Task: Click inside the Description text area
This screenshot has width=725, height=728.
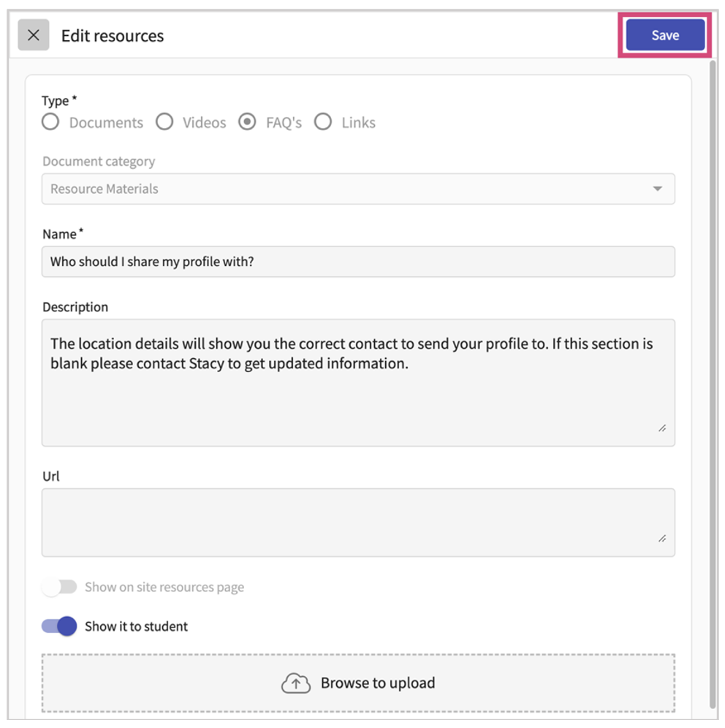Action: (x=357, y=395)
